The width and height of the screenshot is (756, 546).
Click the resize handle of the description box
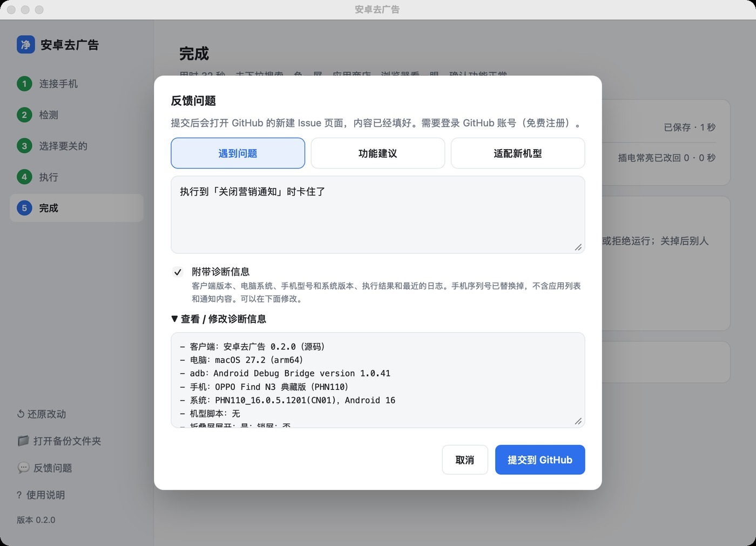coord(578,247)
